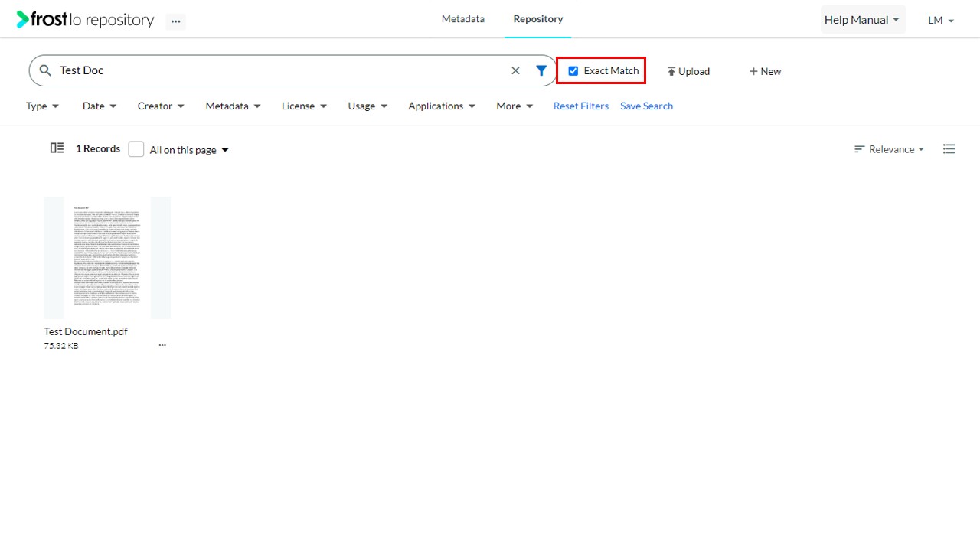Clear the search text with X

coord(515,70)
